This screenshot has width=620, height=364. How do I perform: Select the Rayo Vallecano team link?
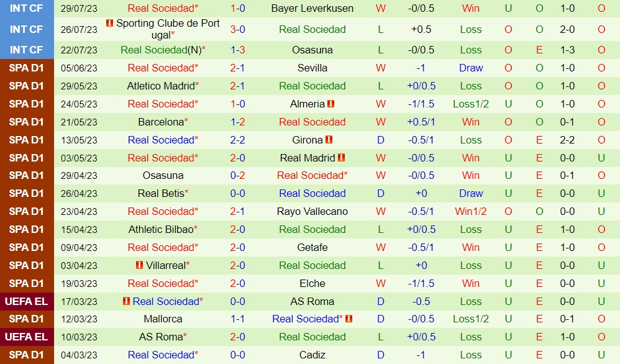[312, 211]
